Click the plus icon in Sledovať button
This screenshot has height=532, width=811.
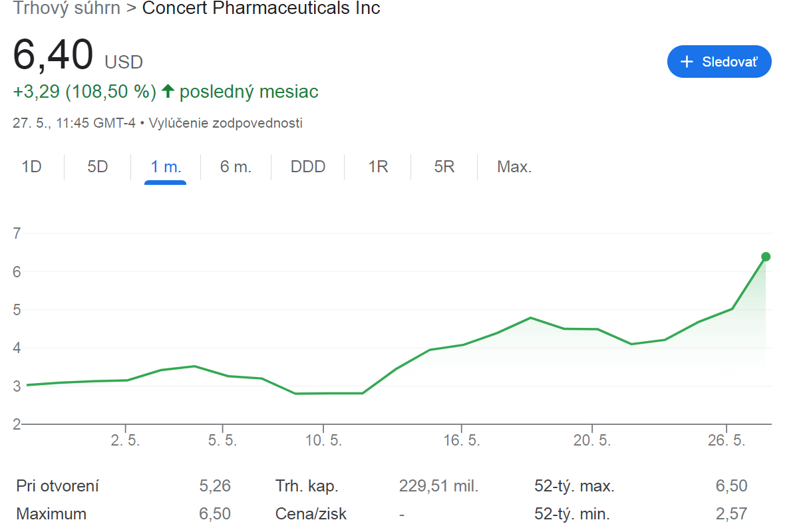click(687, 62)
